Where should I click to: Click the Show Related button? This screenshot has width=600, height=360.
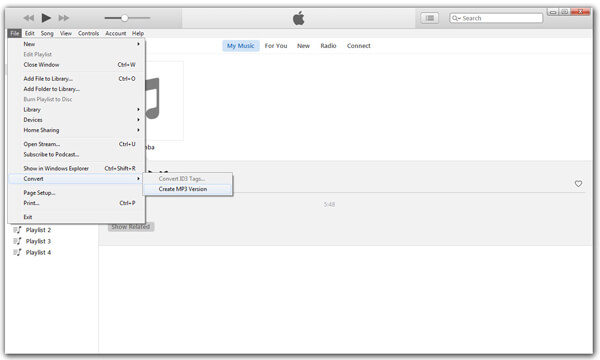[131, 226]
